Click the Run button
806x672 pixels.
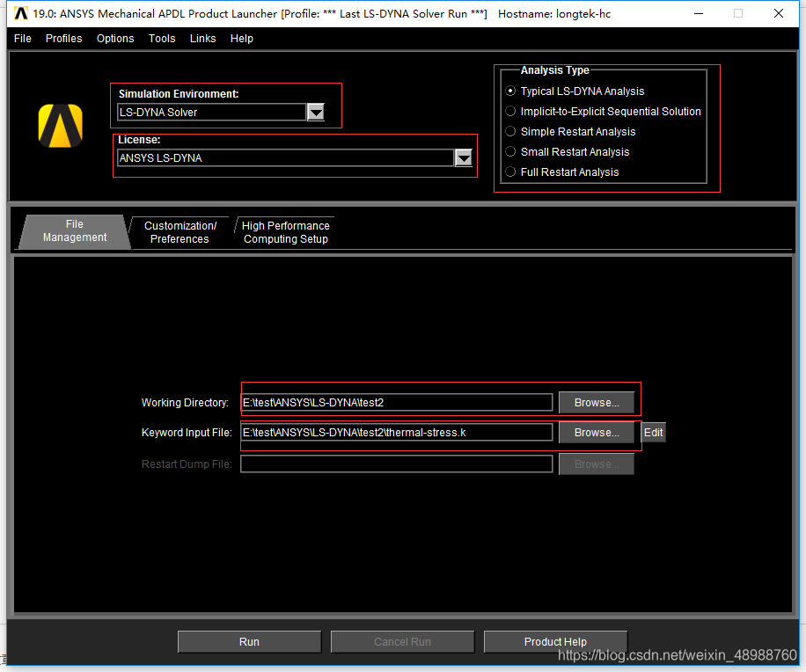(x=249, y=642)
